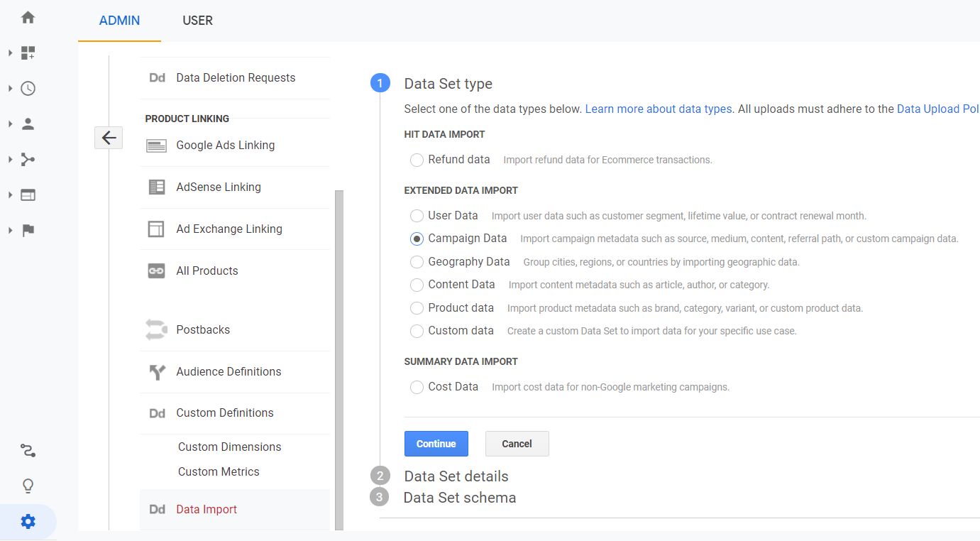Expand the Data Set schema step
The image size is (980, 541).
(x=458, y=497)
